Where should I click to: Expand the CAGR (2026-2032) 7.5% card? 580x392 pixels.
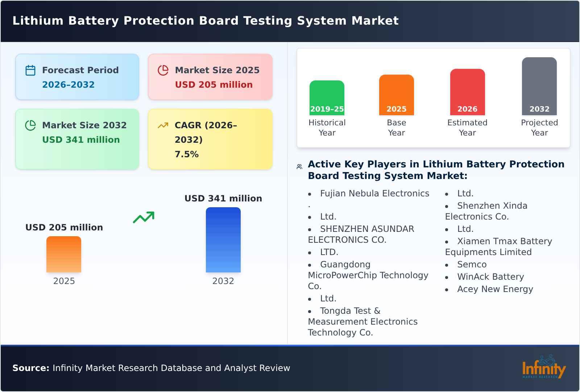coord(210,139)
